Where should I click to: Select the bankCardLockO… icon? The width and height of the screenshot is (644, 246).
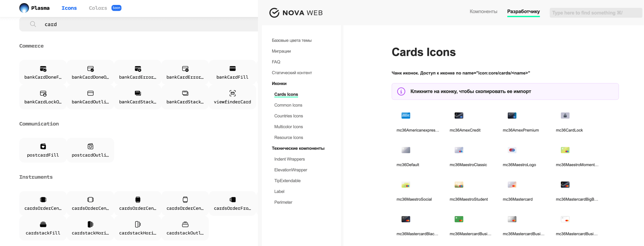click(43, 97)
